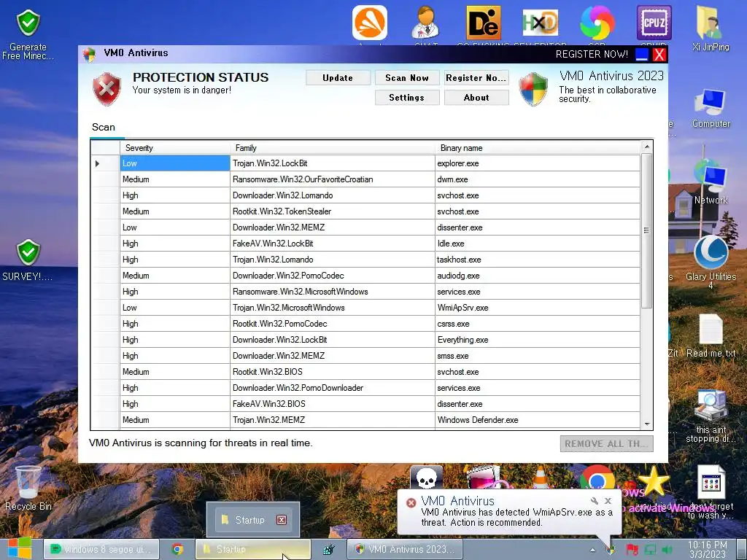This screenshot has width=747, height=560.
Task: Click the taskbar icon next to Startup
Action: [328, 550]
